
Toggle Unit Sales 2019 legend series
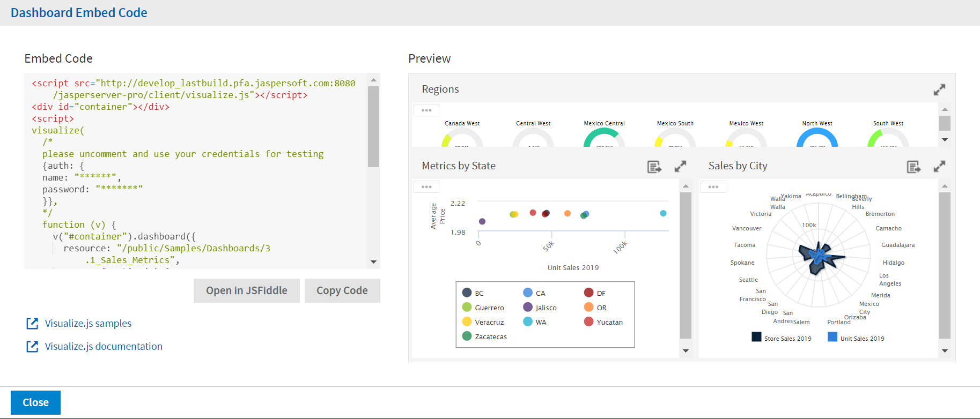(x=856, y=338)
